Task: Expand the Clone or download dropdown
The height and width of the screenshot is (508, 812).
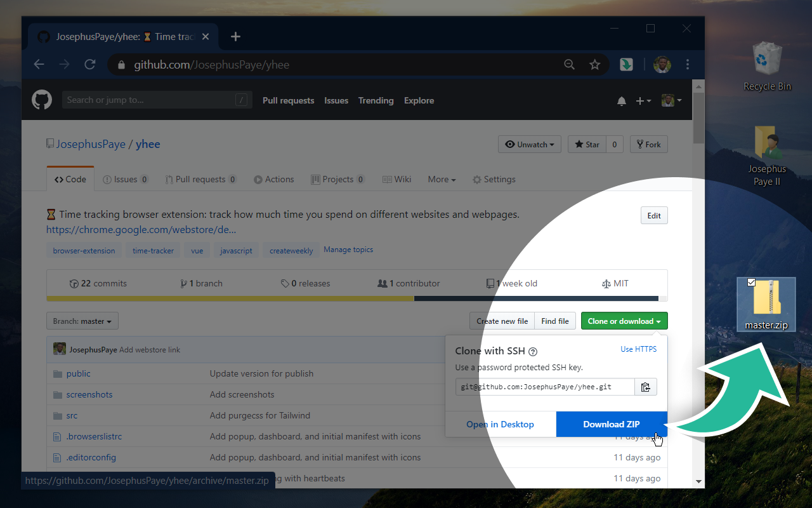Action: coord(624,321)
